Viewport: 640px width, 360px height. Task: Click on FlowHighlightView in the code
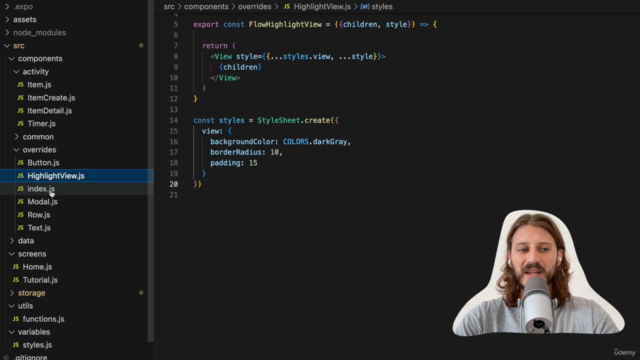coord(285,24)
